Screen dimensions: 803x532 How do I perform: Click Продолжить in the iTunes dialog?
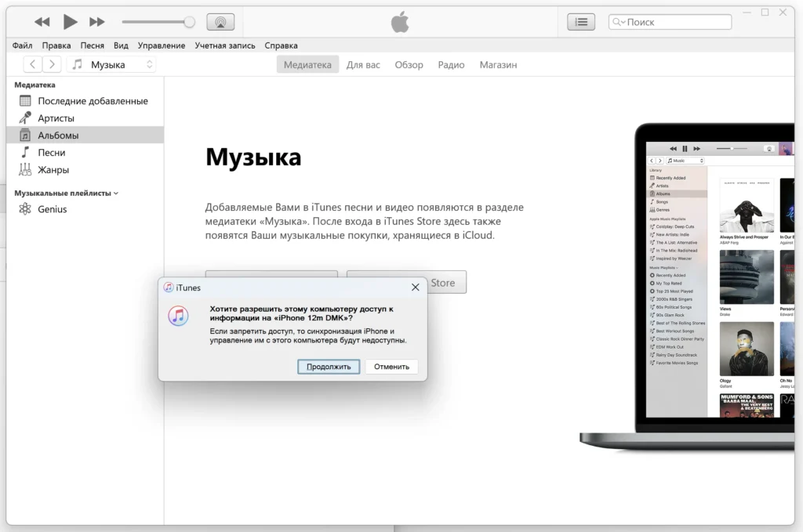pyautogui.click(x=329, y=367)
